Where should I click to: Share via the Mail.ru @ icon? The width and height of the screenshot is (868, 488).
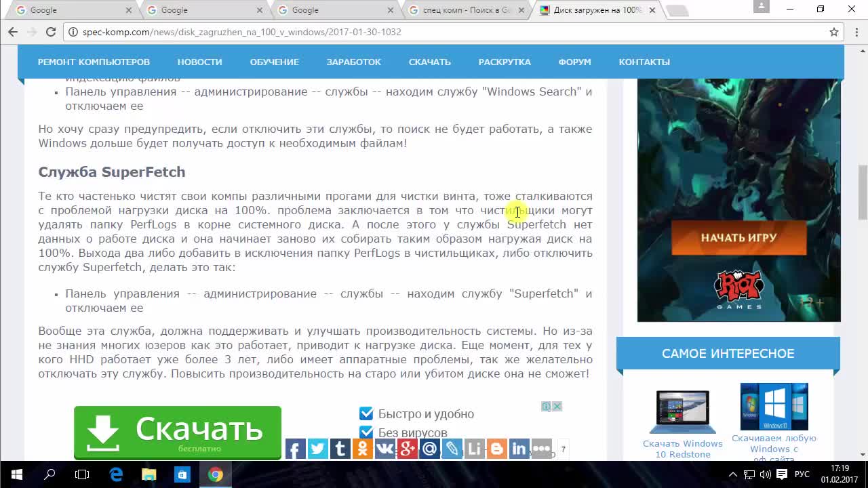429,449
